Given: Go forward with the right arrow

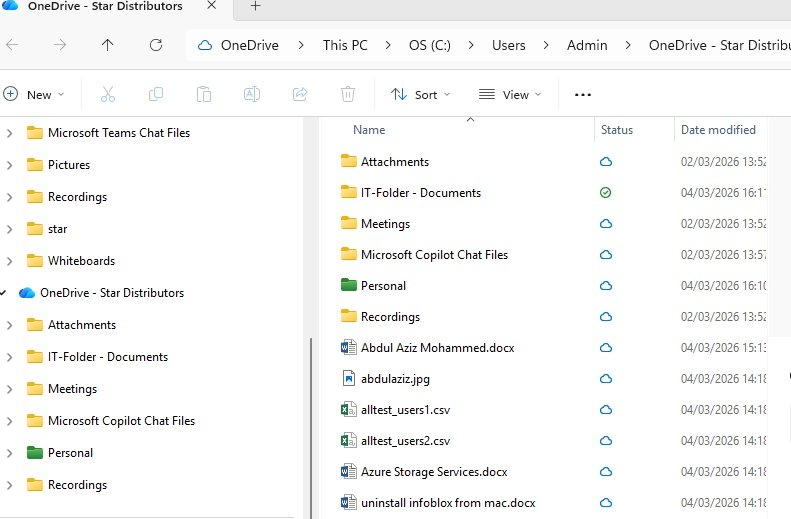Looking at the screenshot, I should coord(60,45).
